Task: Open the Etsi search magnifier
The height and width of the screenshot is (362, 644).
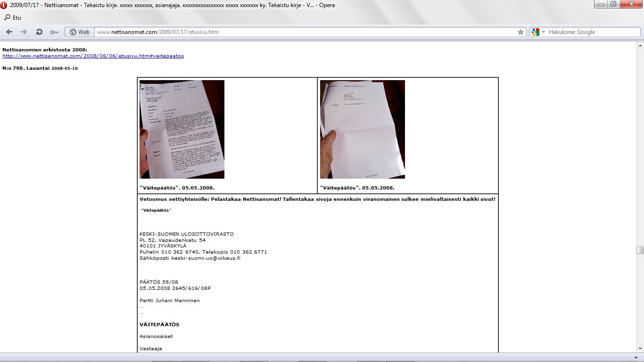Action: click(x=8, y=18)
